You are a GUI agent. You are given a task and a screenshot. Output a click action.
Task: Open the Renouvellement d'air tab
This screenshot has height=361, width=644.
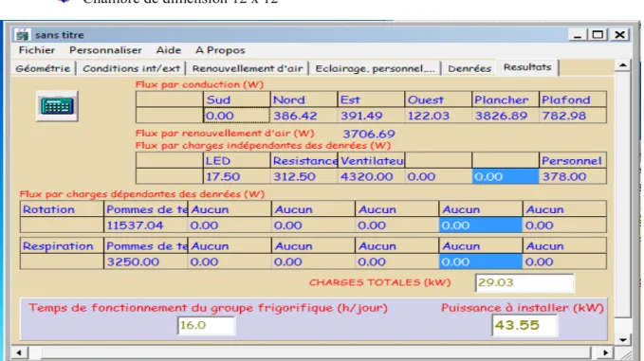248,68
